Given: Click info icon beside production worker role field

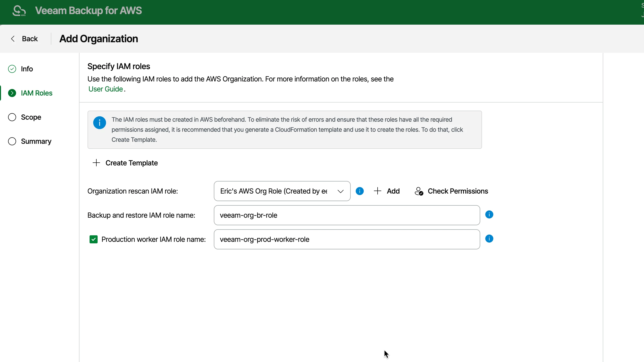Looking at the screenshot, I should (x=489, y=239).
